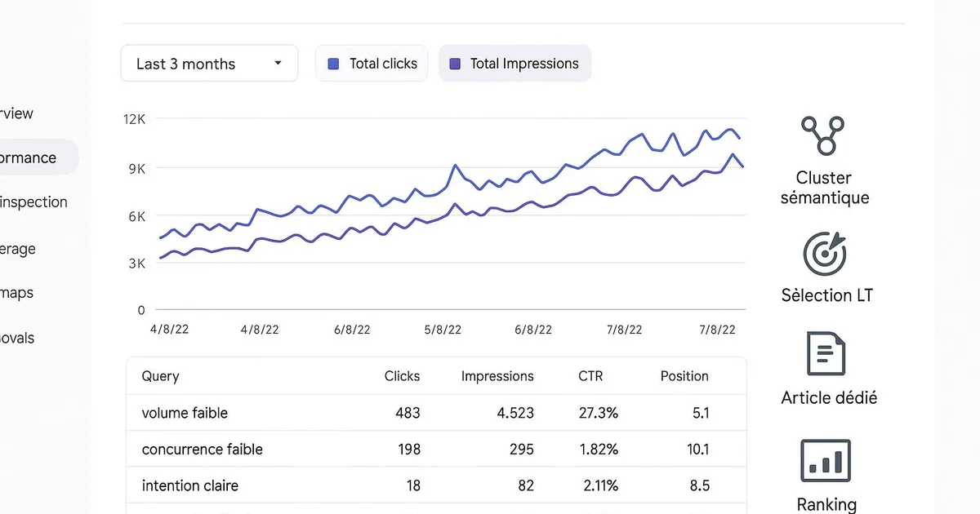Click the 5/8/22 x-axis date label

click(x=443, y=330)
